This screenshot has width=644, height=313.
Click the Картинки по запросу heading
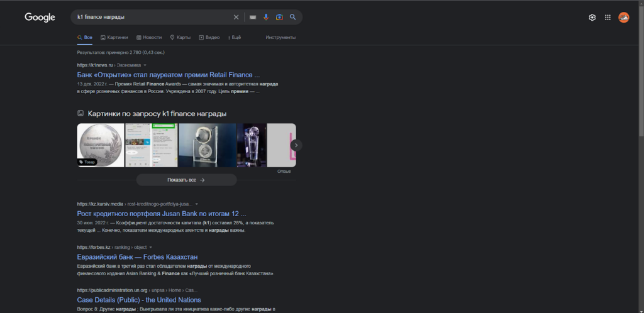(157, 114)
